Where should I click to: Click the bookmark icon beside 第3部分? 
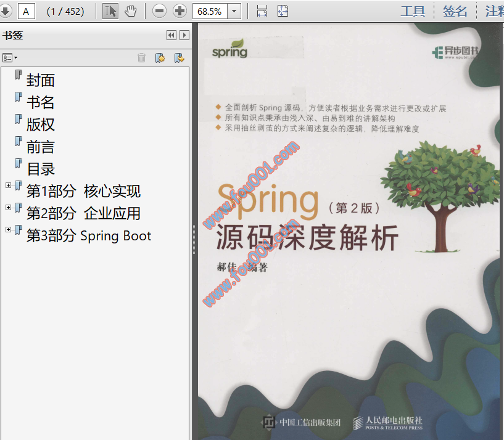19,230
